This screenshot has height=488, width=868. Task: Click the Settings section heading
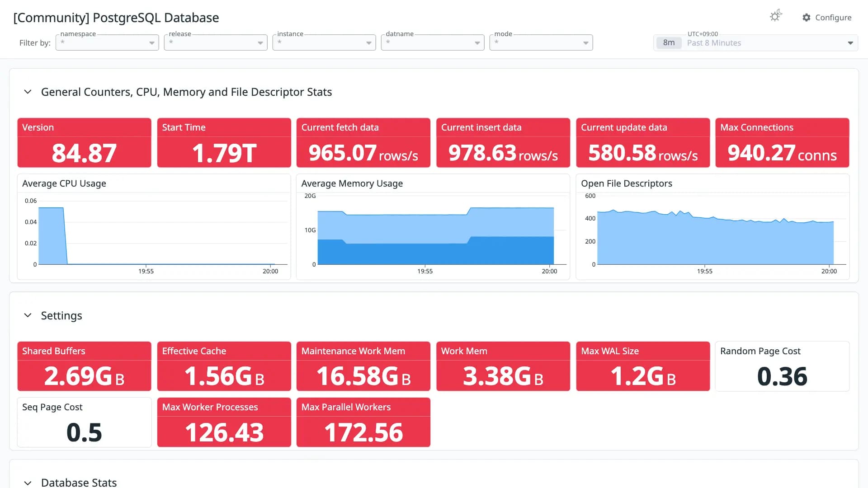click(x=61, y=315)
